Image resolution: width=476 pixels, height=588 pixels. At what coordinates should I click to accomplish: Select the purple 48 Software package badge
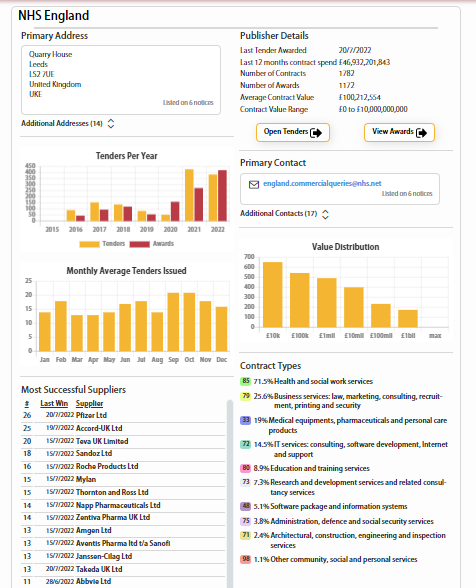coord(245,506)
